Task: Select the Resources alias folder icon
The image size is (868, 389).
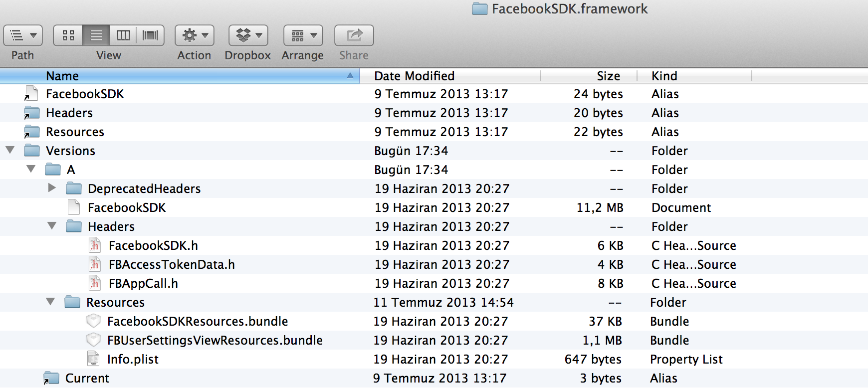Action: tap(32, 132)
